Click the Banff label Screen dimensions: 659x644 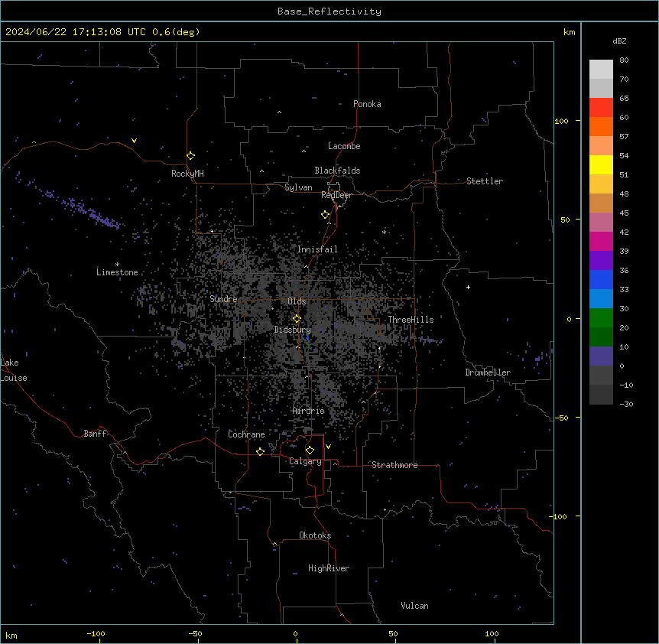[95, 434]
